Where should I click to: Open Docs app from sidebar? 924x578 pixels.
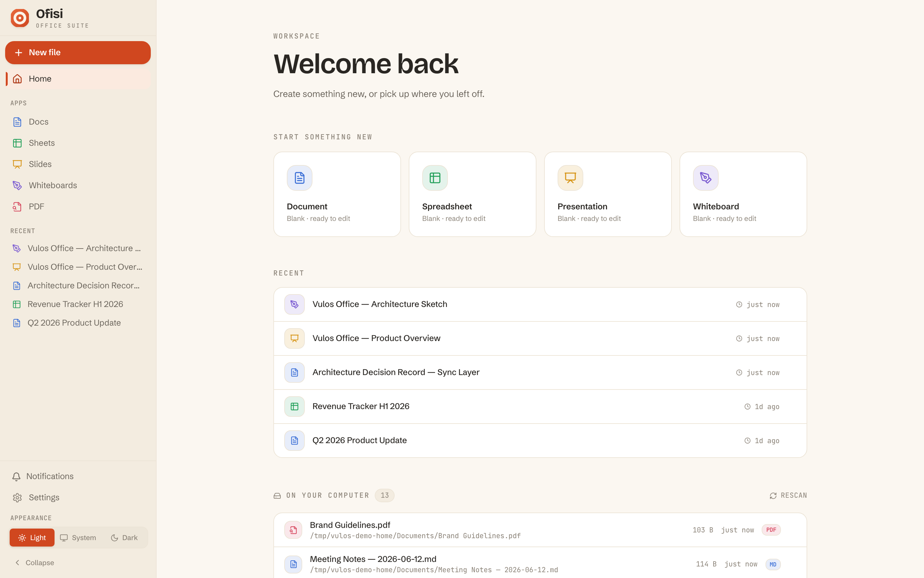point(78,122)
